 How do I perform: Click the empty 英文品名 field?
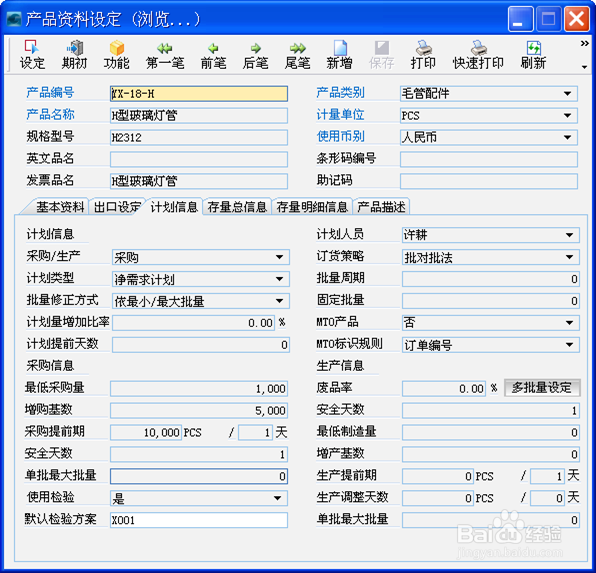(x=199, y=159)
